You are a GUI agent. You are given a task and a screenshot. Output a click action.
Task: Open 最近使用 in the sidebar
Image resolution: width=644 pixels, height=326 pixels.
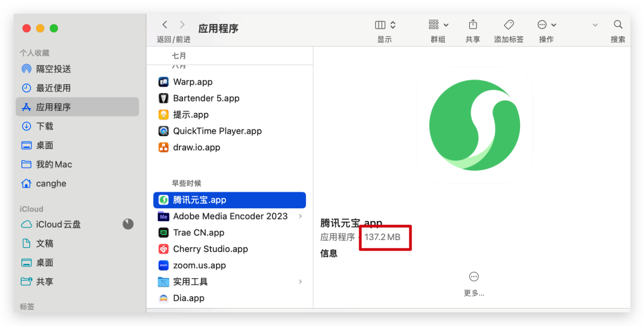tap(77, 88)
